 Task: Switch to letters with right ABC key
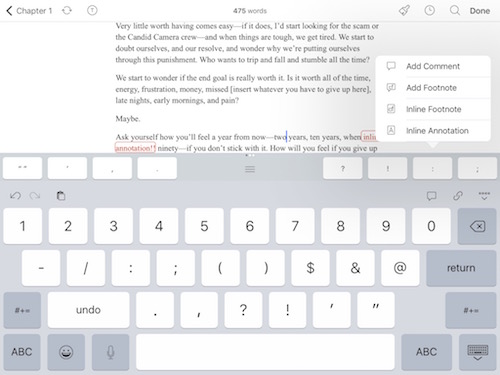point(427,352)
